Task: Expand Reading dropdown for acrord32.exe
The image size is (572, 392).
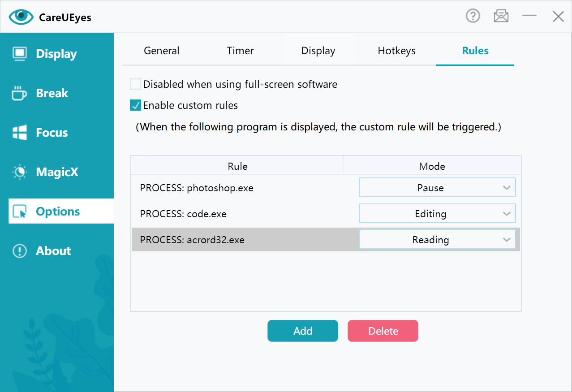Action: [x=437, y=240]
